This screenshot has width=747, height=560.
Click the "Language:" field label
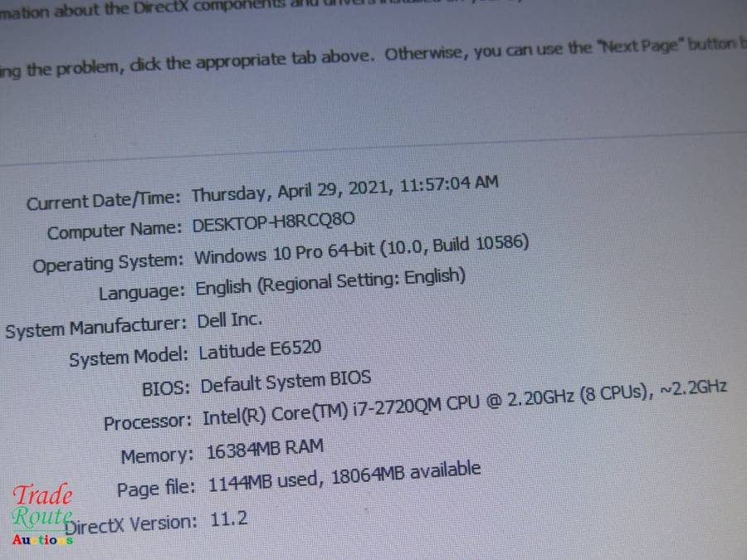click(x=141, y=293)
